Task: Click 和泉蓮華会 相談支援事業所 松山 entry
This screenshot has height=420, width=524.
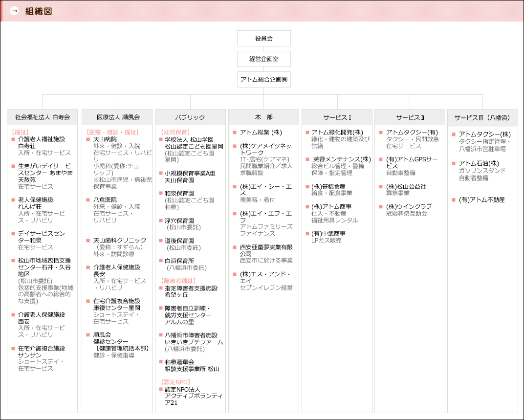Action: tap(192, 366)
